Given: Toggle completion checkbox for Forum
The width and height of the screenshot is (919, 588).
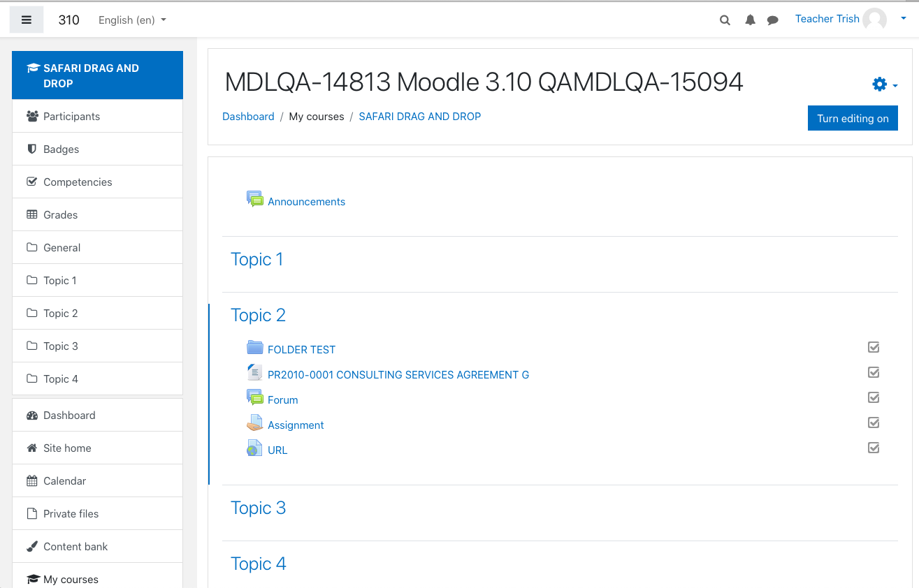Looking at the screenshot, I should tap(874, 397).
